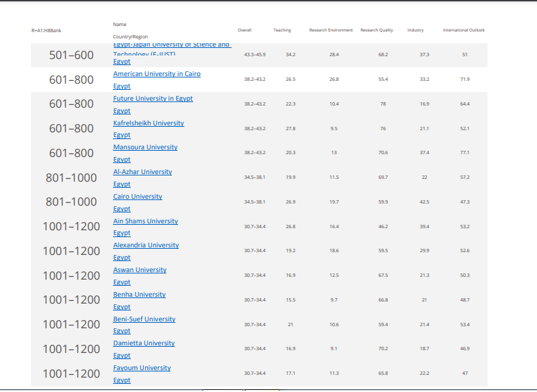Click the Aswan University link
The width and height of the screenshot is (537, 392).
click(140, 270)
